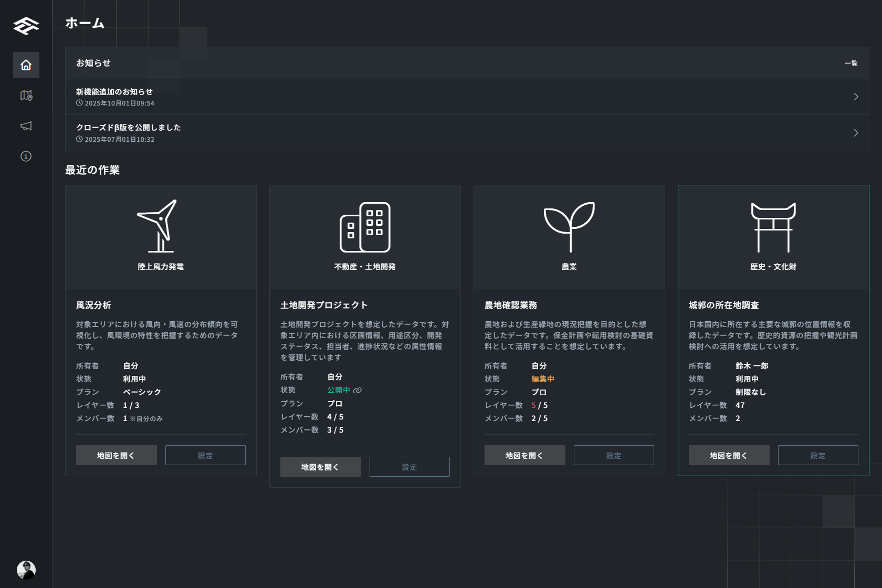Screen dimensions: 882x588
Task: Open map for 土地開発プロジェクト
Action: point(320,467)
